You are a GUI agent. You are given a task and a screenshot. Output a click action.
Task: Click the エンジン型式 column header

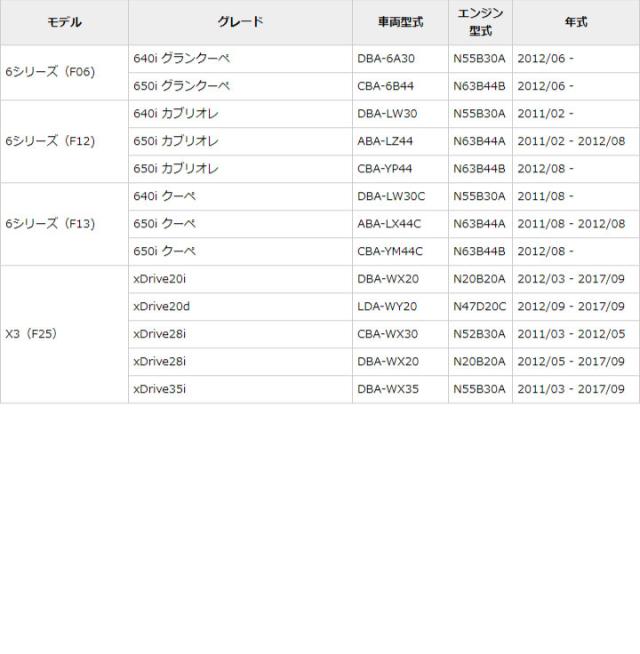pos(480,22)
